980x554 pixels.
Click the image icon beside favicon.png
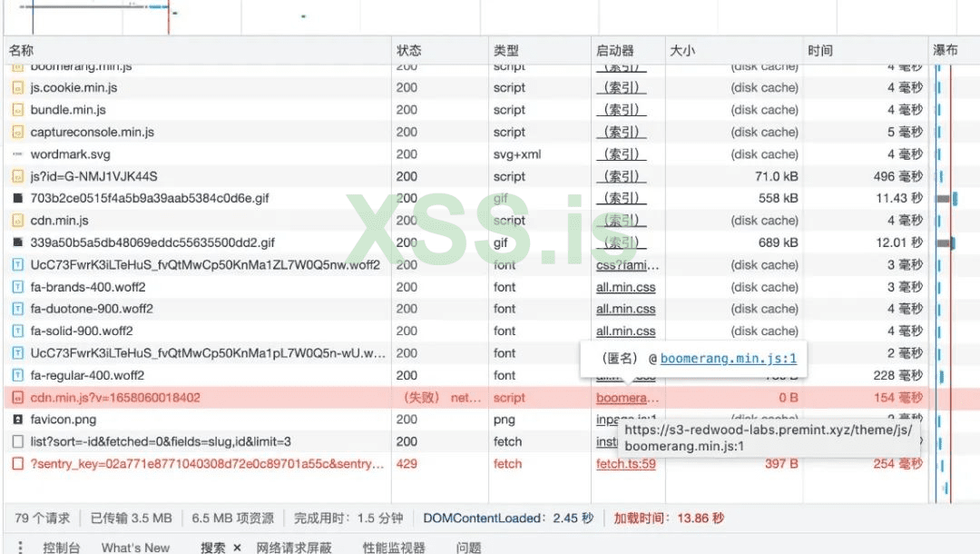click(x=17, y=420)
